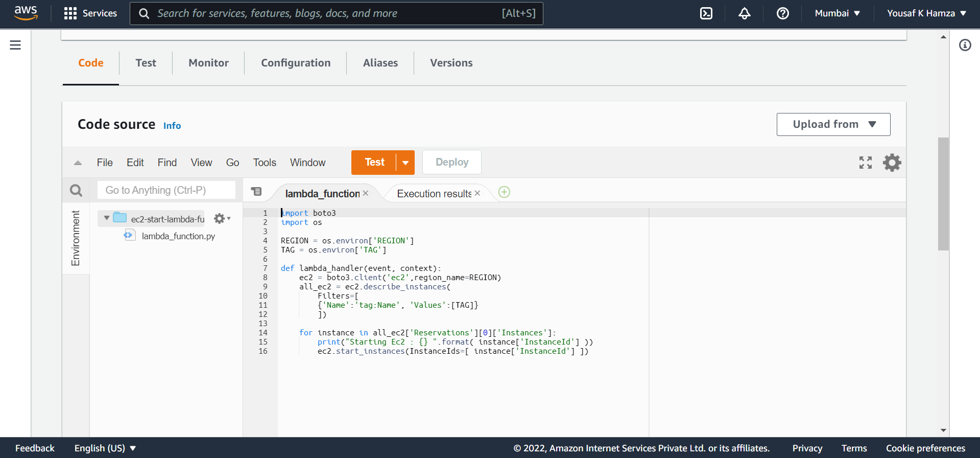The image size is (980, 458).
Task: Open the Window menu
Action: 307,163
